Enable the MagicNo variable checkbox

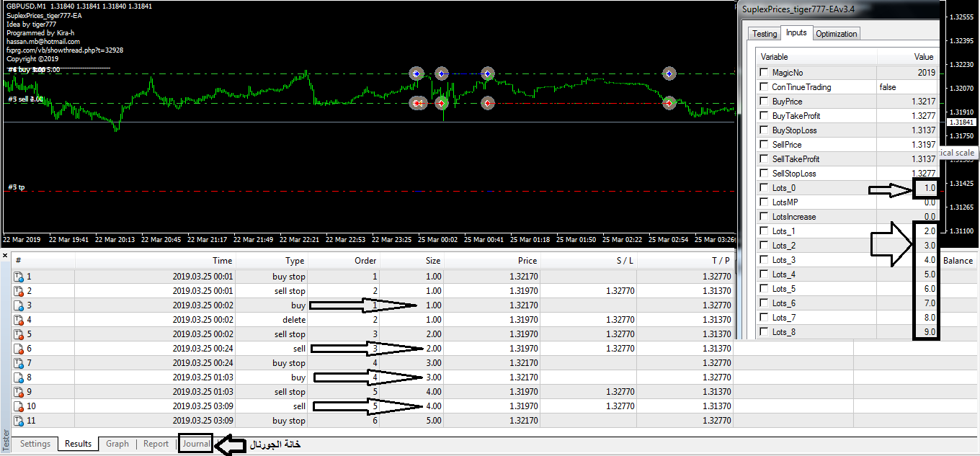[x=765, y=73]
